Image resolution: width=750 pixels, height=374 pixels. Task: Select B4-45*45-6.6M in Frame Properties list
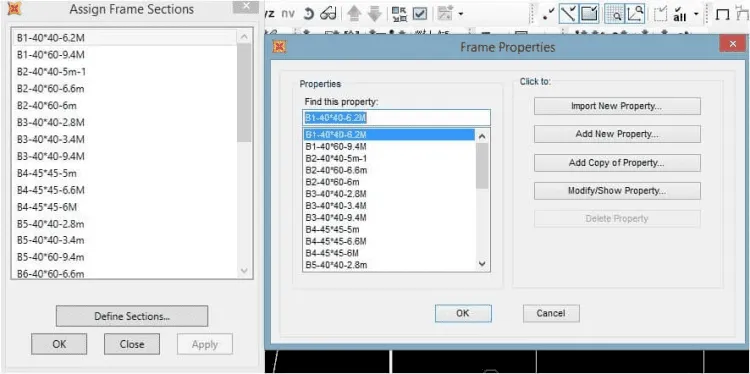tap(389, 241)
